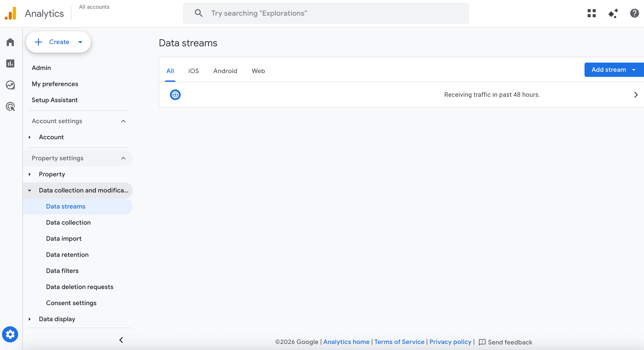
Task: Switch to the Web tab
Action: coord(258,71)
